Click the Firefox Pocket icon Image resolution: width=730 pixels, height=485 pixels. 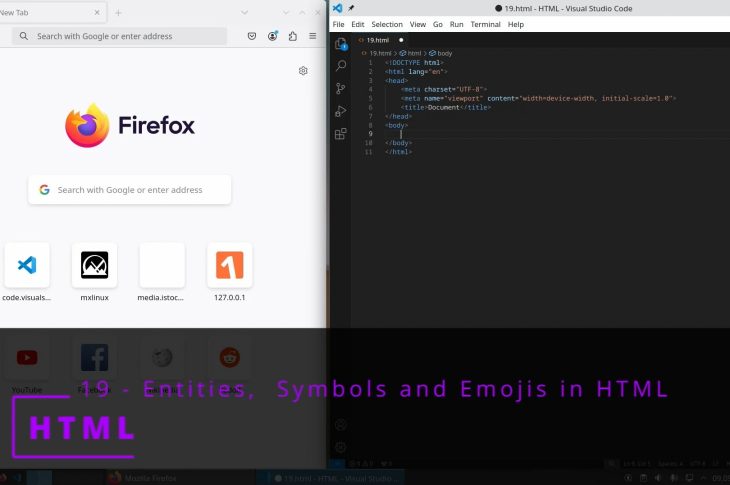tap(252, 36)
